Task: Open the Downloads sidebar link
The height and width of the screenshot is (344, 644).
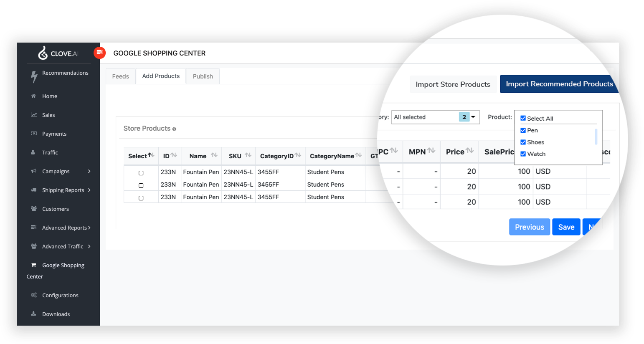Action: pos(56,314)
